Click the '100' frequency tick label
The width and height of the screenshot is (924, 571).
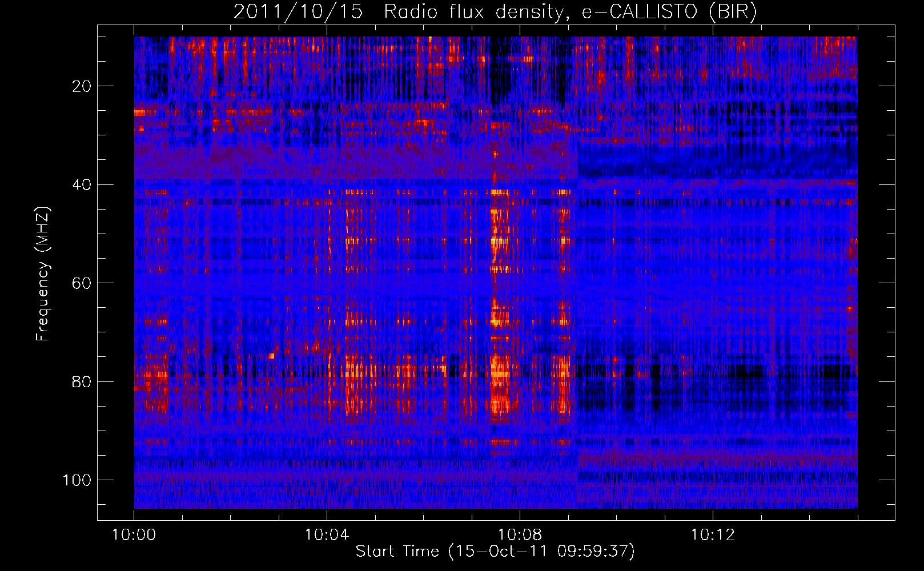(77, 480)
